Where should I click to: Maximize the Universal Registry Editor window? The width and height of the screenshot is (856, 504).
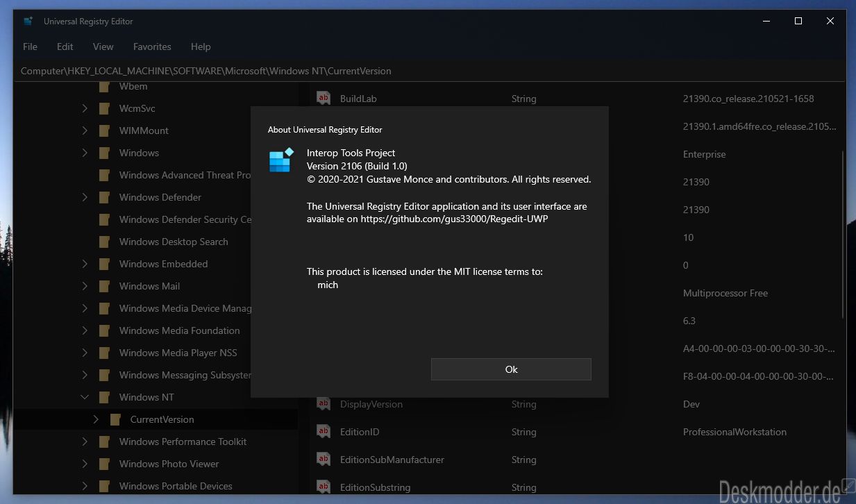(x=798, y=21)
